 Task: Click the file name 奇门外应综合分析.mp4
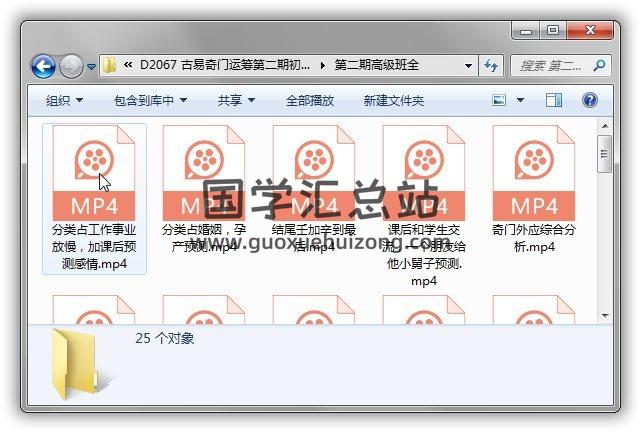coord(534,238)
